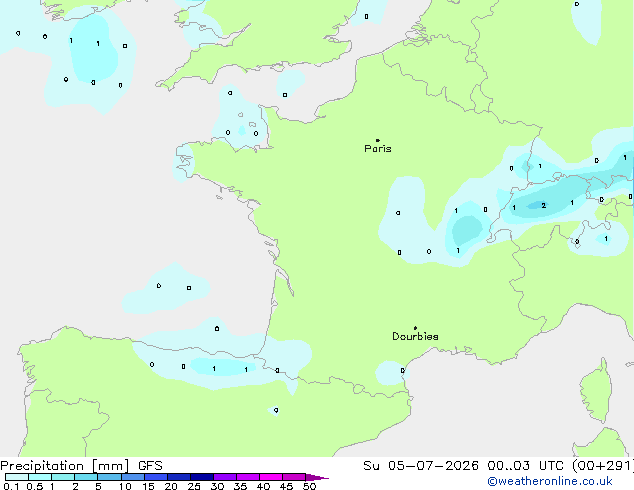This screenshot has width=634, height=490.
Task: Click the 'GFS' model label
Action: [150, 466]
